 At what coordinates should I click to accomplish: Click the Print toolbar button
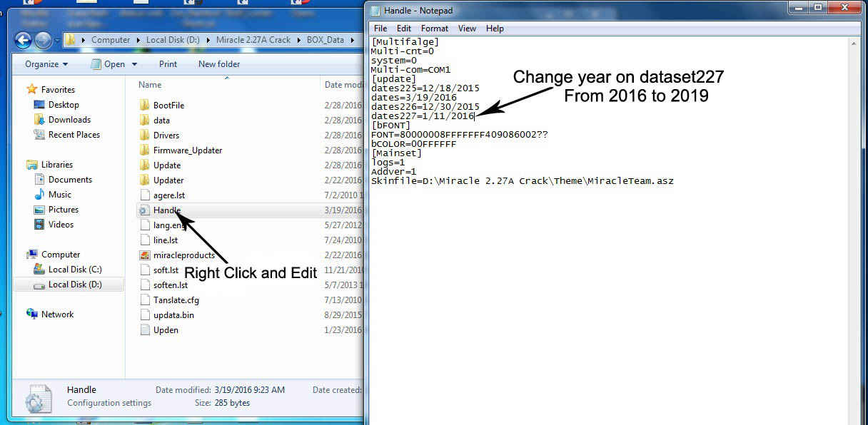(168, 63)
